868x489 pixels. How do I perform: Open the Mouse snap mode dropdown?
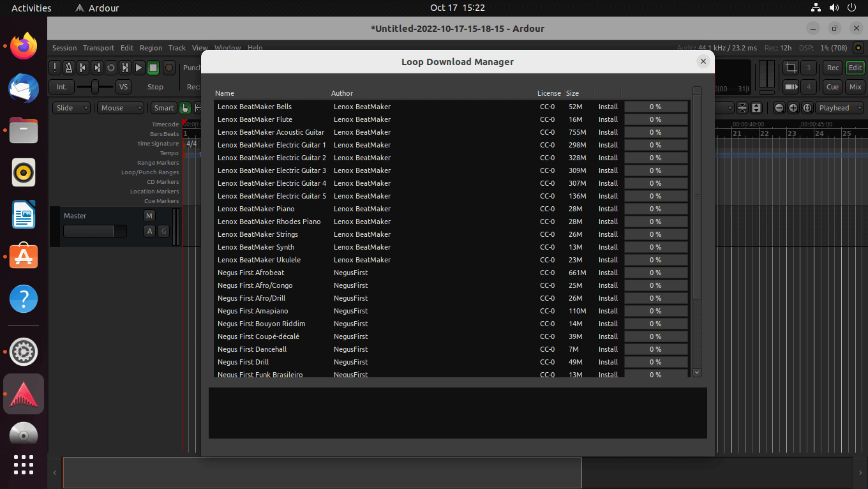pos(120,108)
